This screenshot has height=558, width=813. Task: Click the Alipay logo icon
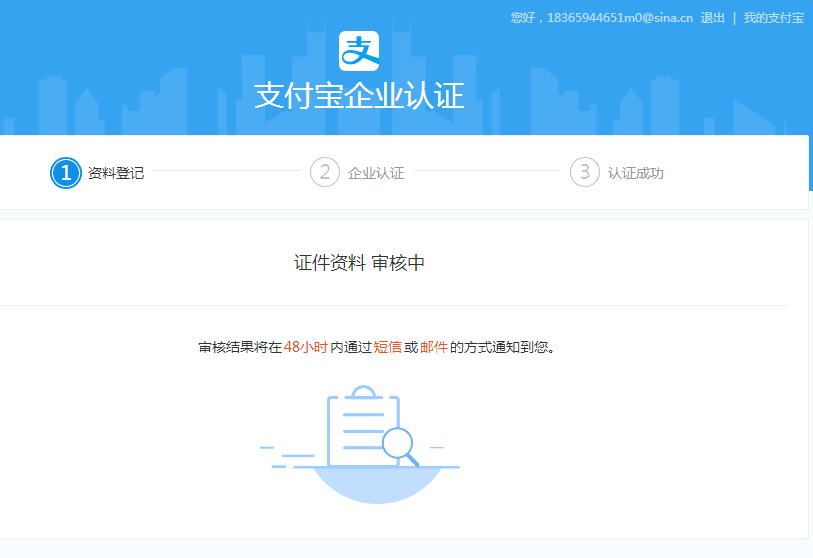tap(359, 51)
